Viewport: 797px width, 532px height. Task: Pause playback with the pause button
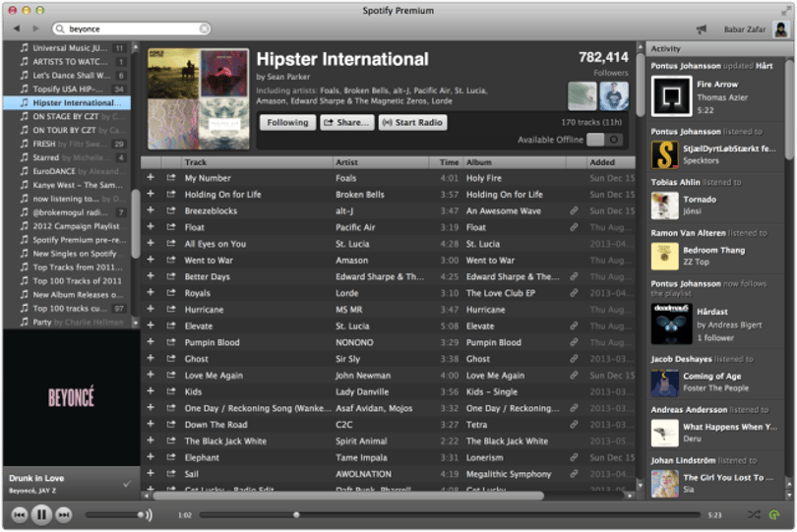[x=41, y=514]
